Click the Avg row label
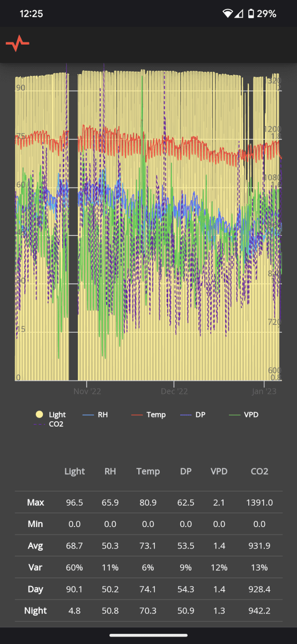Screen dimensions: 297x644 point(35,546)
